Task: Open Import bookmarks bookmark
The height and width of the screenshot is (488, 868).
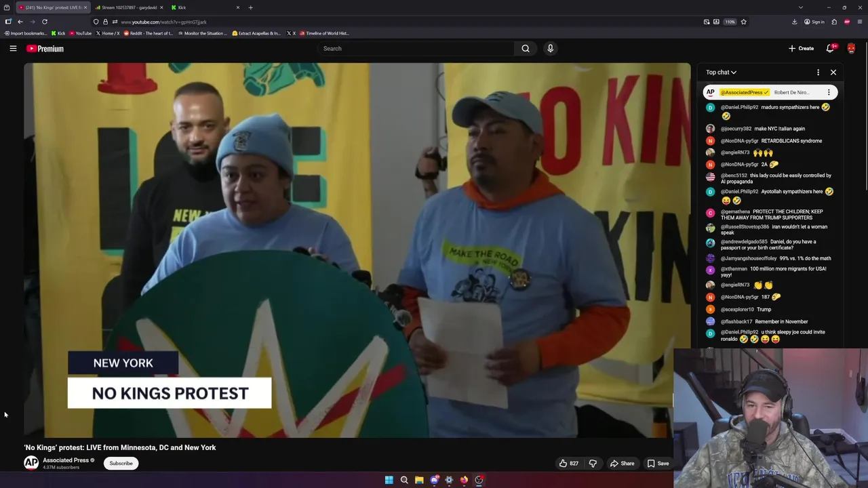Action: pos(26,33)
